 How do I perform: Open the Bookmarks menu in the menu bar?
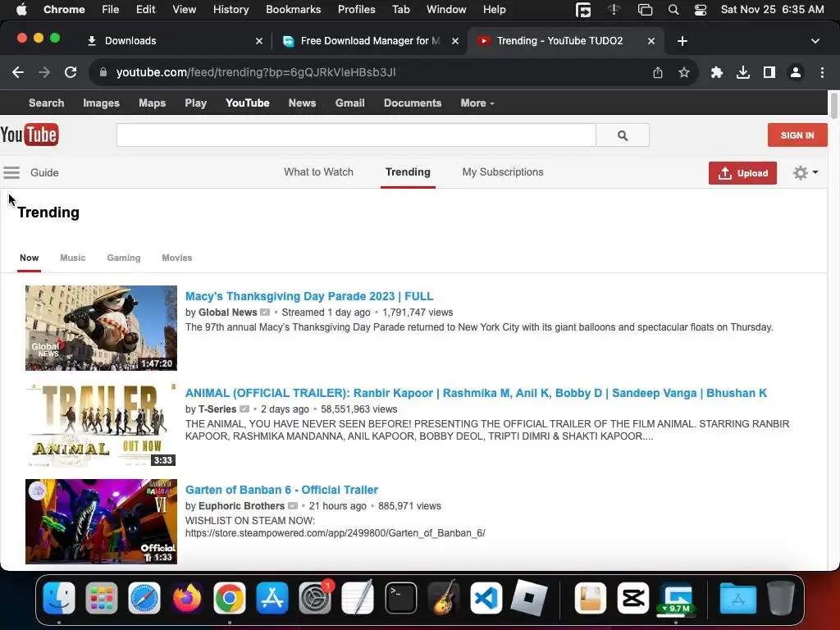click(293, 10)
